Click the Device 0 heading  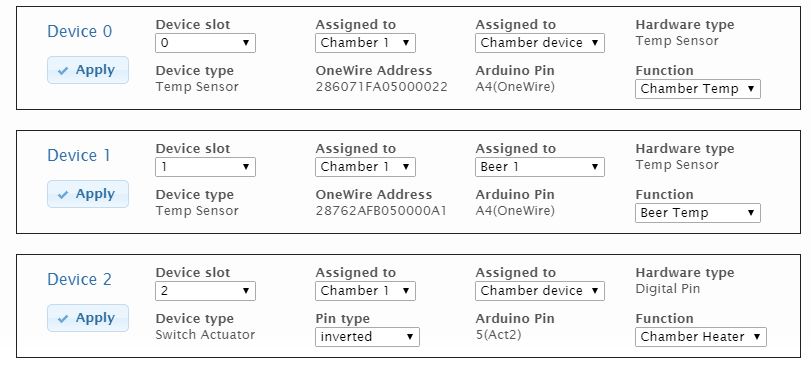coord(80,32)
